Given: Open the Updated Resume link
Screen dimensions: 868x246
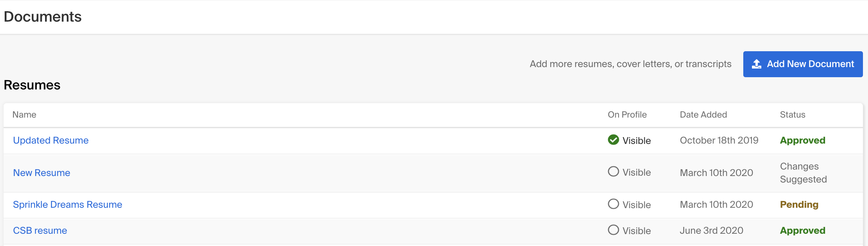Looking at the screenshot, I should click(51, 140).
